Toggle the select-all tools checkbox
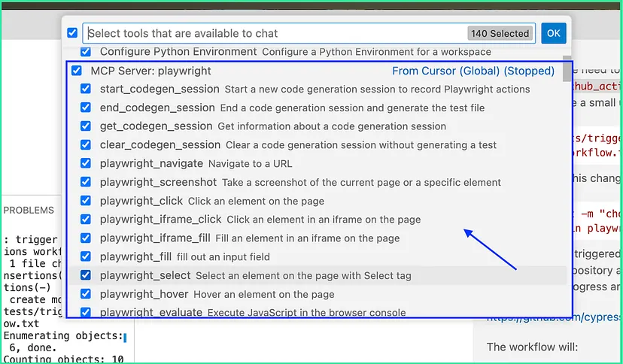This screenshot has width=623, height=364. tap(72, 33)
